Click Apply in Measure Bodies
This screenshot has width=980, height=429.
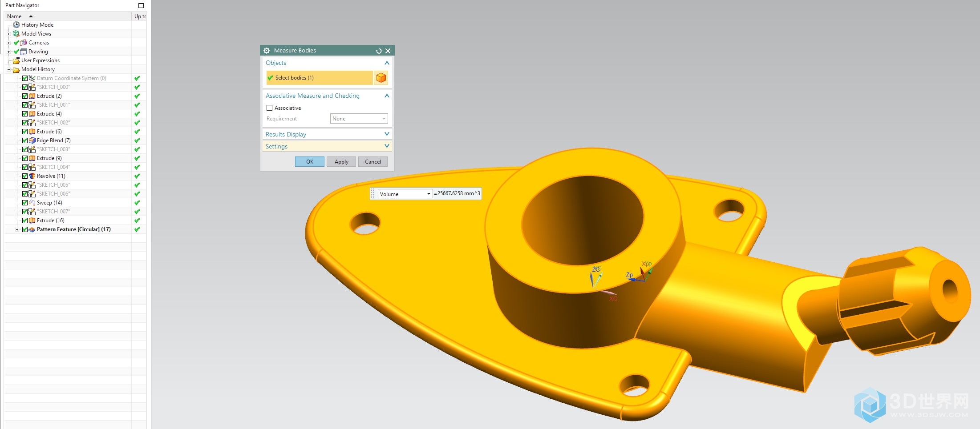(x=341, y=162)
